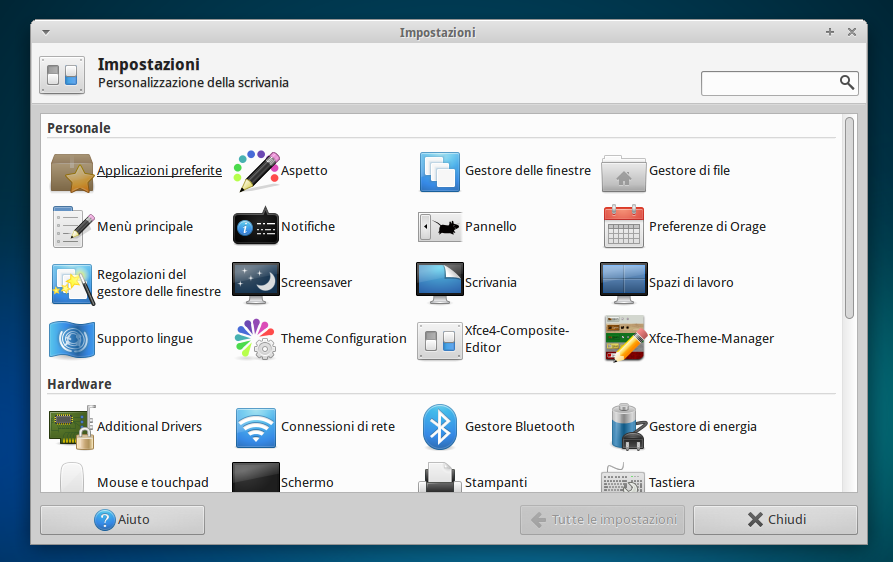Viewport: 893px width, 562px height.
Task: Click the Menù principale label
Action: coord(145,227)
